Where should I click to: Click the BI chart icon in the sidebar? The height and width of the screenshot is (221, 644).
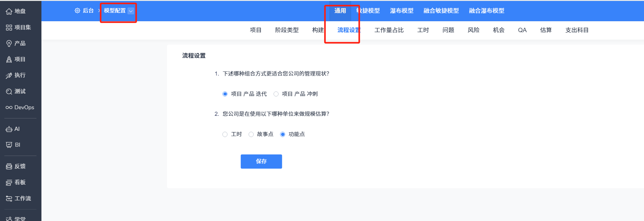click(9, 145)
